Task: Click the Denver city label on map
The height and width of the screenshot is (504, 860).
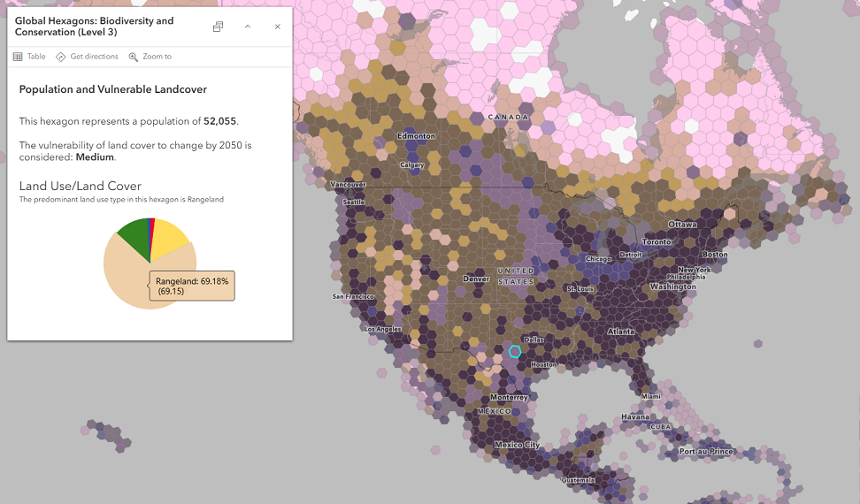Action: (x=476, y=279)
